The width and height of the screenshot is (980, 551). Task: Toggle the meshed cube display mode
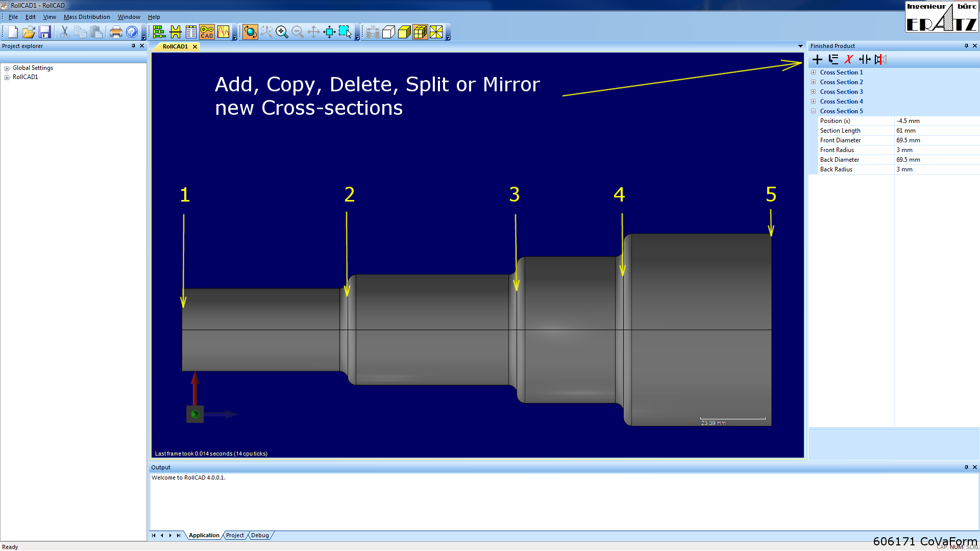(x=420, y=32)
